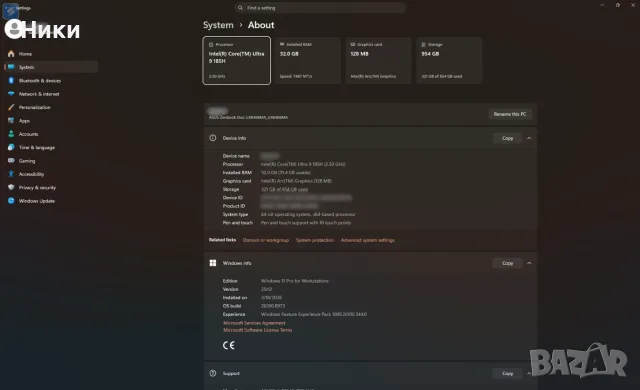Open System protection link
The image size is (640, 390).
pos(315,240)
